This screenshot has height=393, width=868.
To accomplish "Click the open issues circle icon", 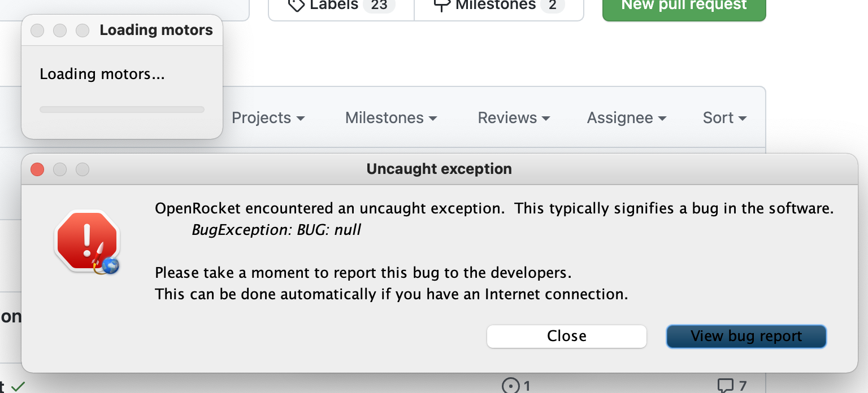I will click(510, 385).
